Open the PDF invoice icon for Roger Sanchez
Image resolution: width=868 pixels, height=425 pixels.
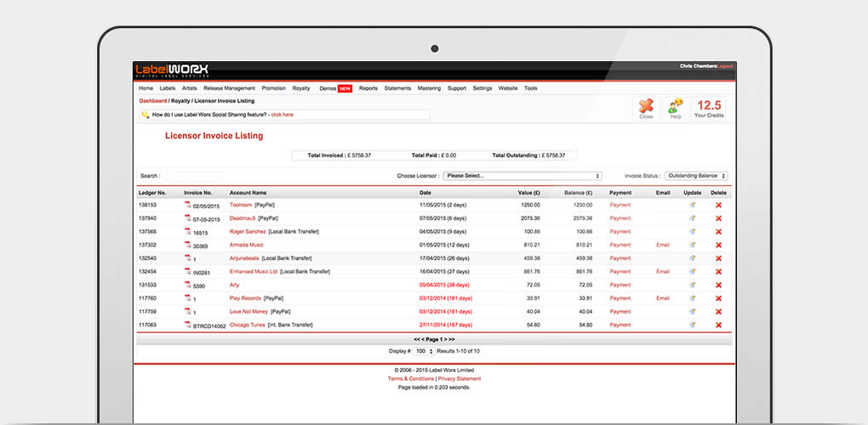(x=188, y=231)
